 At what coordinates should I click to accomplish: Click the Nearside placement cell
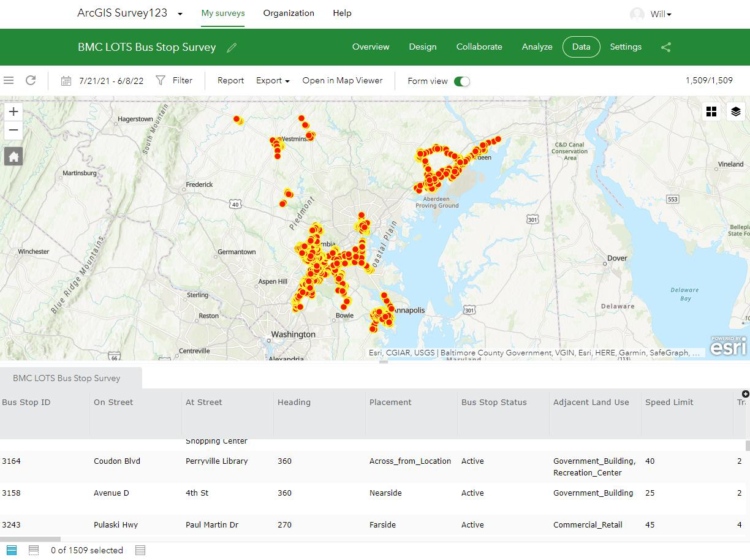(x=385, y=493)
